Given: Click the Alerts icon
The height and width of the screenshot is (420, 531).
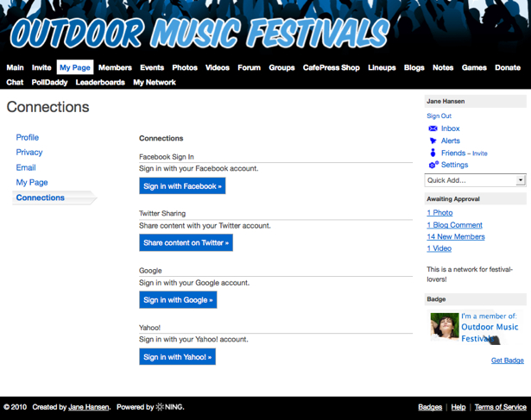Looking at the screenshot, I should (x=433, y=141).
